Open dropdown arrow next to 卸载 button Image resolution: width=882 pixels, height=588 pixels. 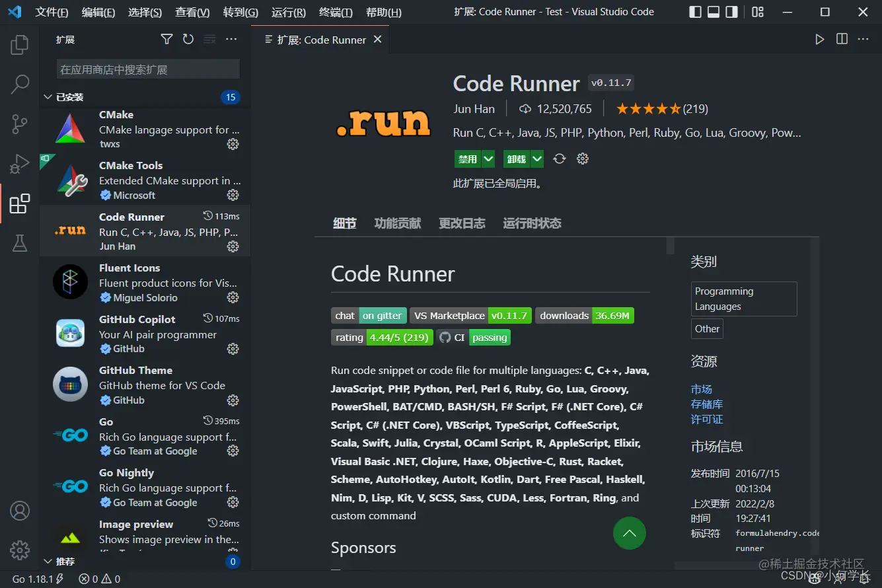(x=537, y=159)
